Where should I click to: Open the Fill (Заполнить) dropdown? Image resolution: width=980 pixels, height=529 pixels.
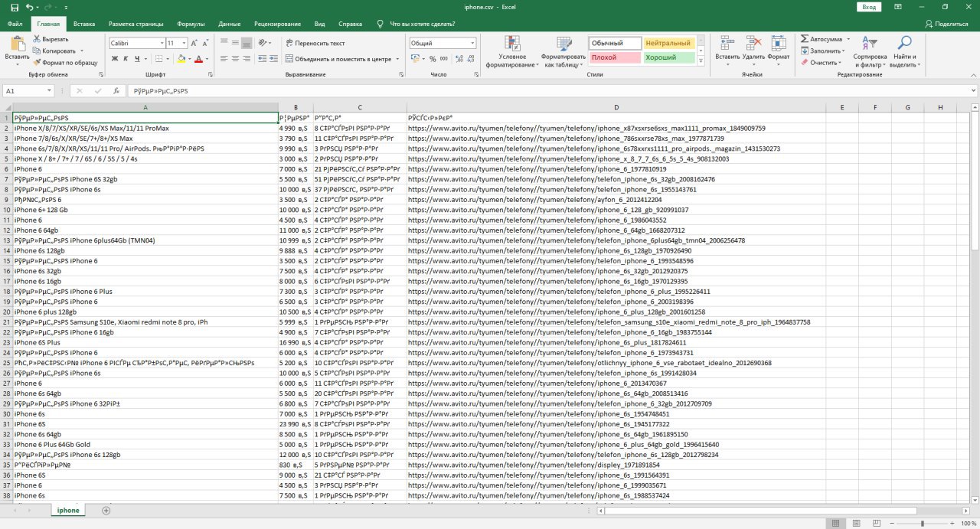pyautogui.click(x=825, y=51)
